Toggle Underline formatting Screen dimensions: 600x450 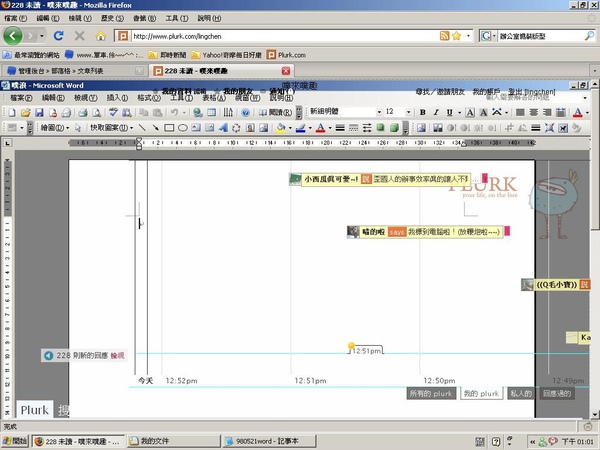[449, 112]
